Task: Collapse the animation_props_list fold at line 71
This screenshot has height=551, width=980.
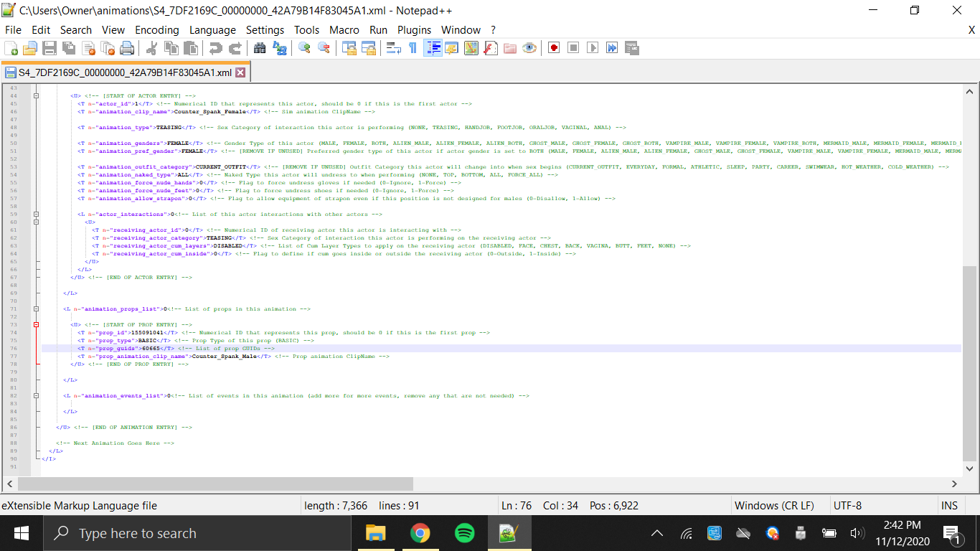Action: (35, 309)
